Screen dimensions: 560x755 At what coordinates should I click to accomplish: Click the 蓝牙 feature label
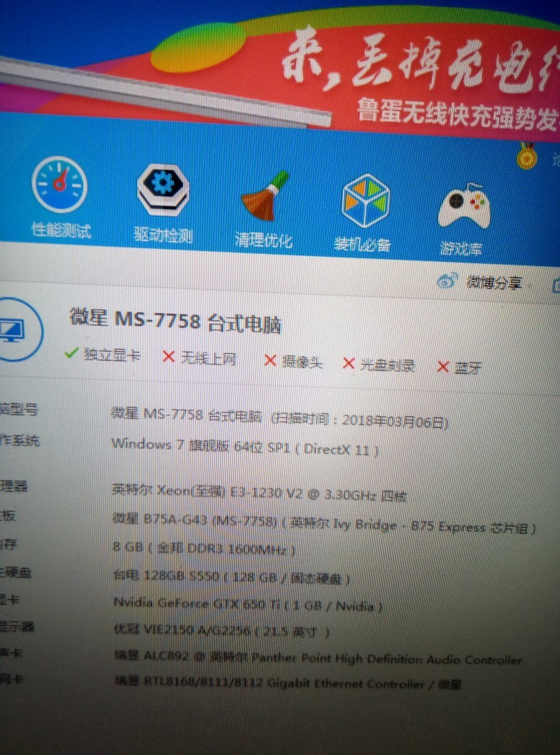click(x=467, y=368)
